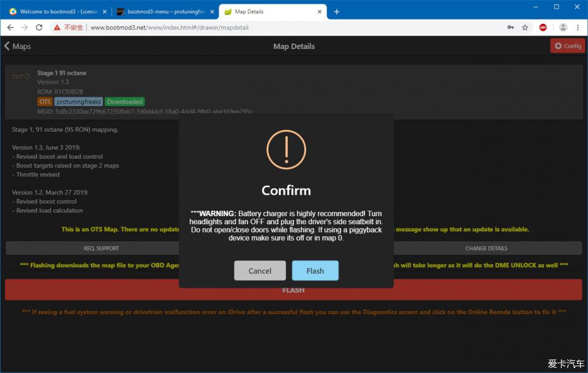Click the orange fuel system warning note
The image size is (588, 373).
coord(293,312)
